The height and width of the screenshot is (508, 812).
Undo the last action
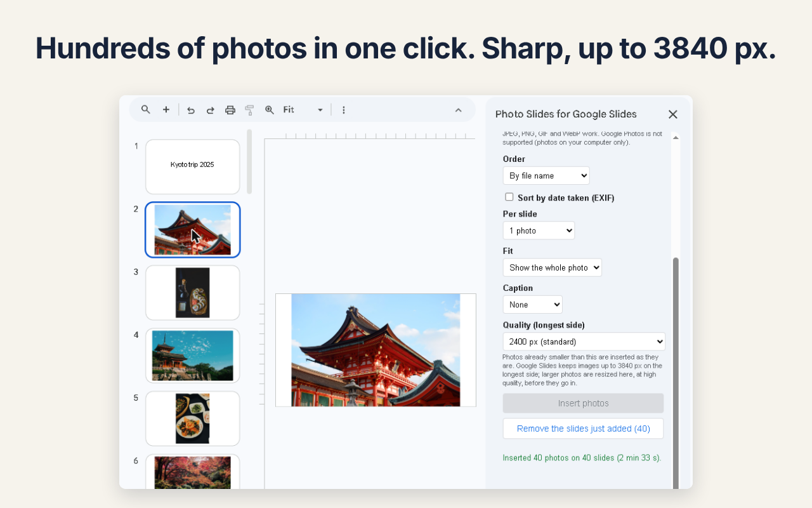tap(190, 110)
